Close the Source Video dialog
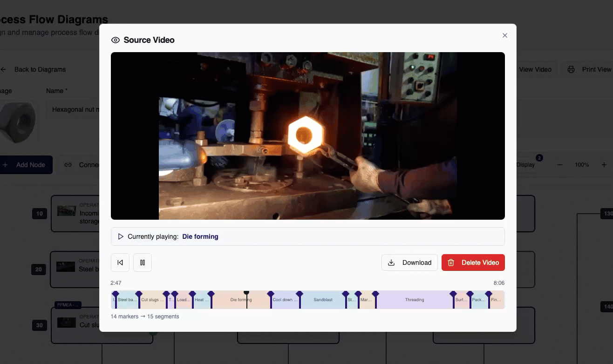Image resolution: width=613 pixels, height=364 pixels. click(x=505, y=35)
